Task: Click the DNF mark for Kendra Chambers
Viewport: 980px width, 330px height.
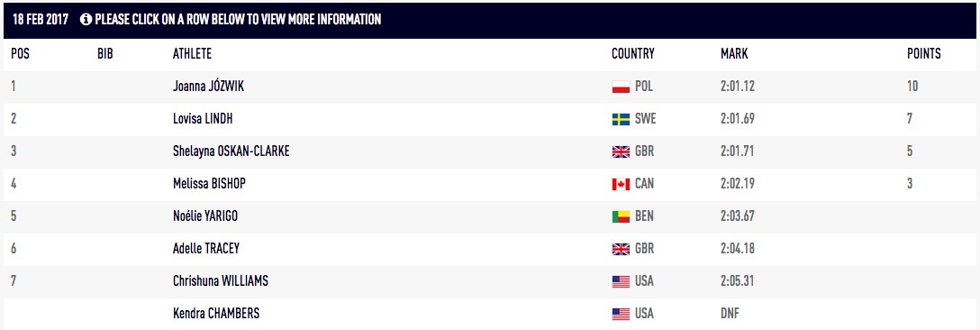Action: point(730,313)
